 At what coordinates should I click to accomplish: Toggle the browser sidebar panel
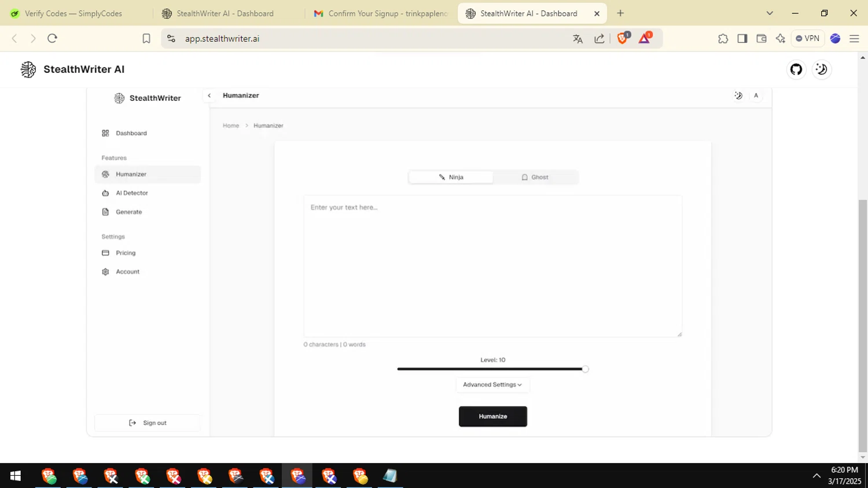click(742, 39)
